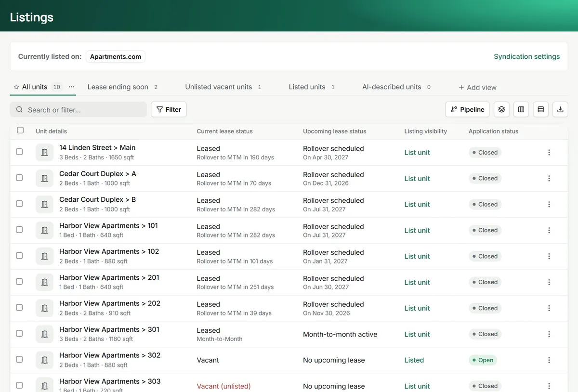Open the Listed units tab
578x392 pixels.
click(x=312, y=87)
